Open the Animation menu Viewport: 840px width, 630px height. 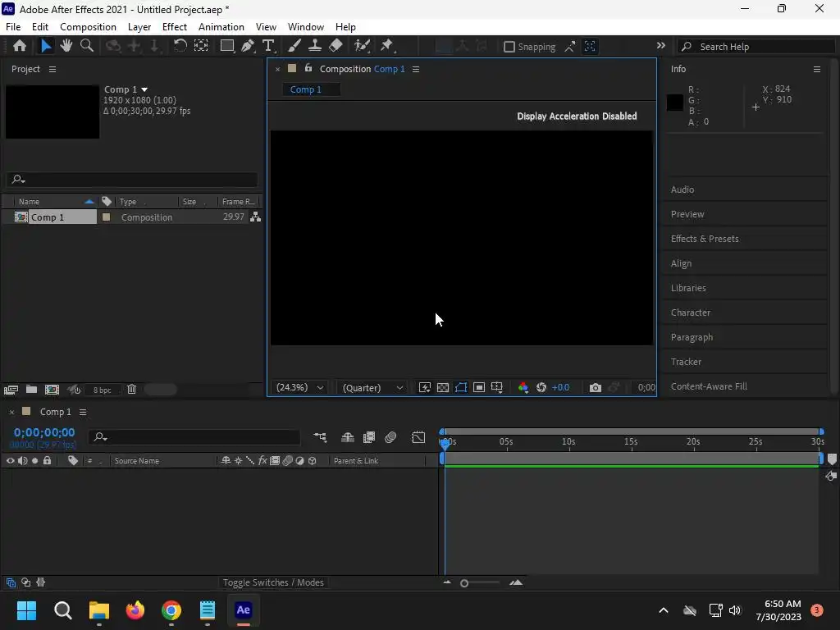pos(221,27)
